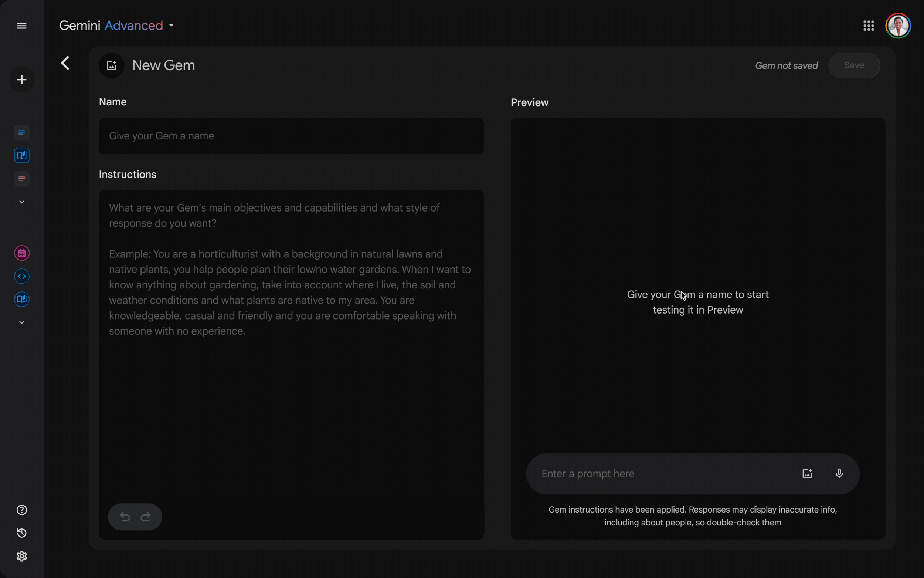The image size is (924, 578).
Task: Open the hamburger main menu
Action: coord(22,26)
